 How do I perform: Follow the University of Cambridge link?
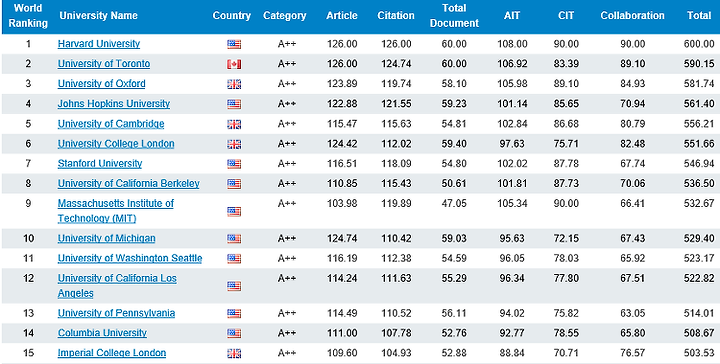click(x=111, y=124)
